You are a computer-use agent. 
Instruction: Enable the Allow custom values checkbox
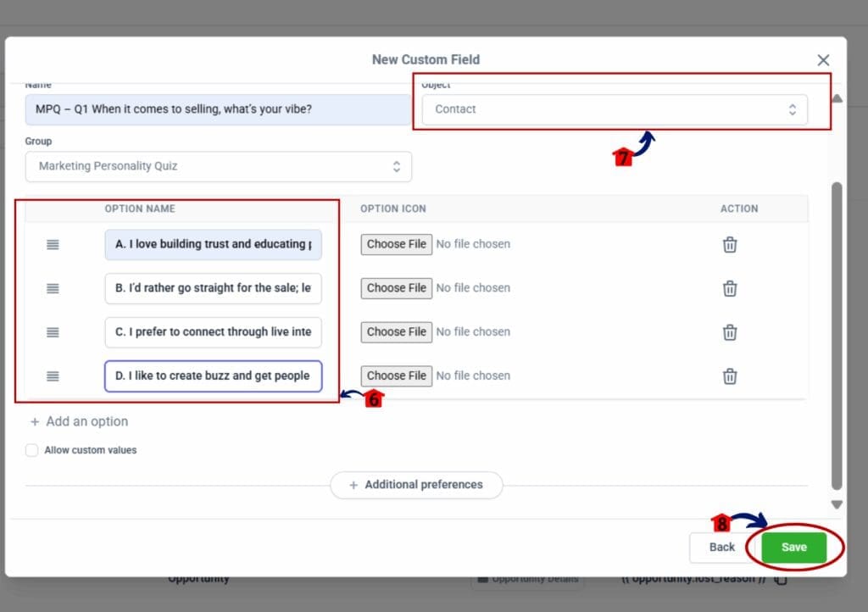(x=32, y=450)
